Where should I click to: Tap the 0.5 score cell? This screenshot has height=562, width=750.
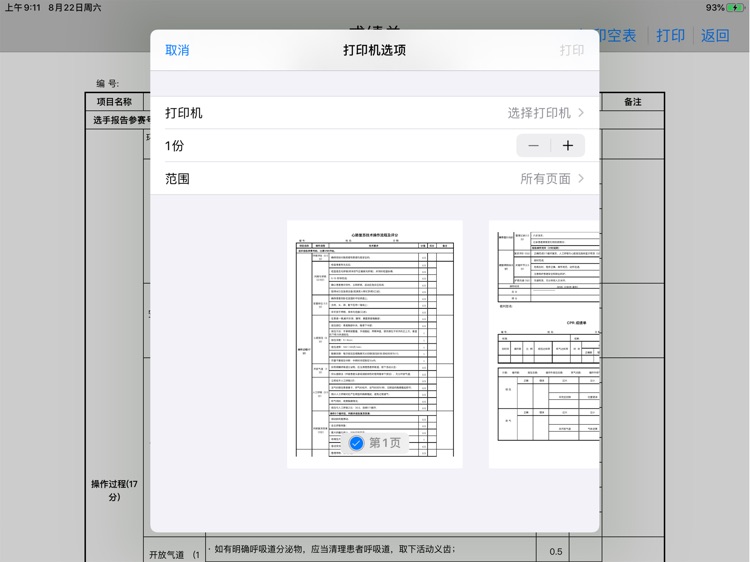pyautogui.click(x=556, y=551)
